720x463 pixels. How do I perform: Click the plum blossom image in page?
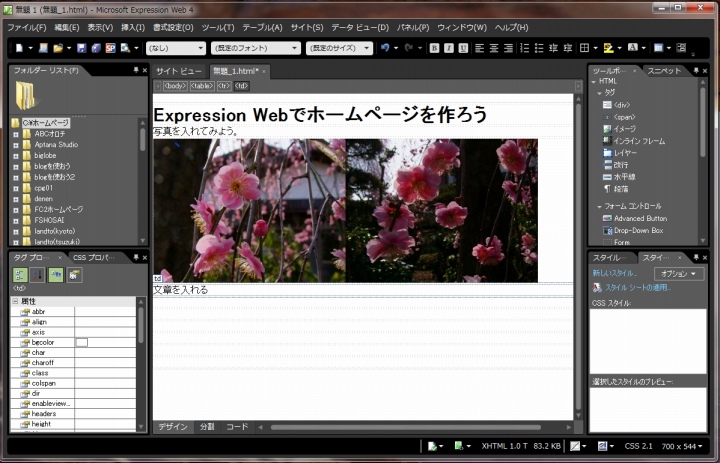[x=345, y=211]
